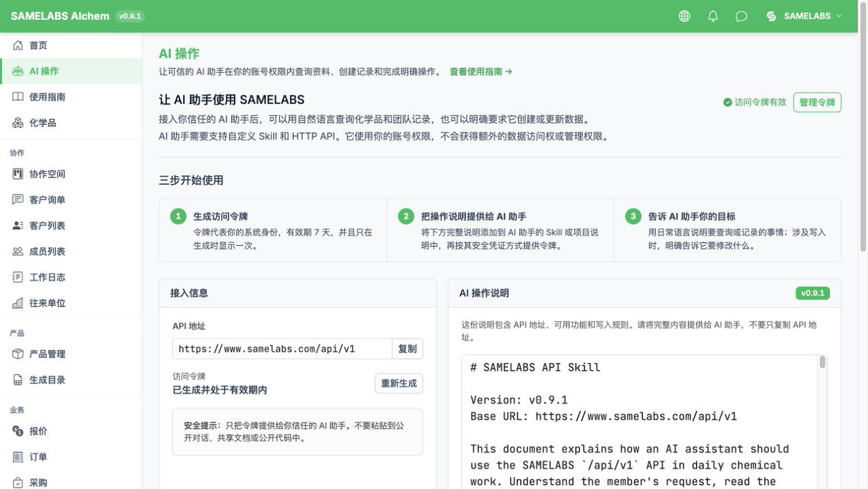Open 产品管理 sidebar item
868x489 pixels.
point(71,354)
